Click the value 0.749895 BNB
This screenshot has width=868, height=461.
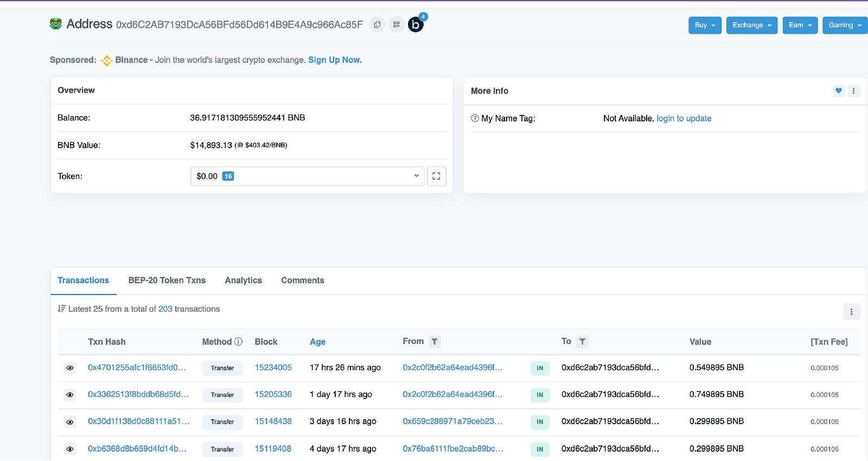tap(717, 394)
